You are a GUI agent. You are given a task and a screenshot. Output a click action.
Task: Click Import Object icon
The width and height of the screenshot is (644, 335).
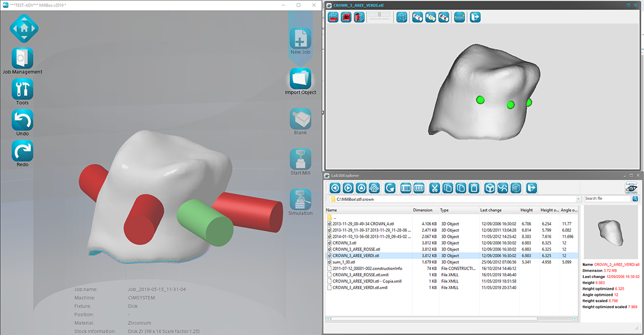coord(300,79)
